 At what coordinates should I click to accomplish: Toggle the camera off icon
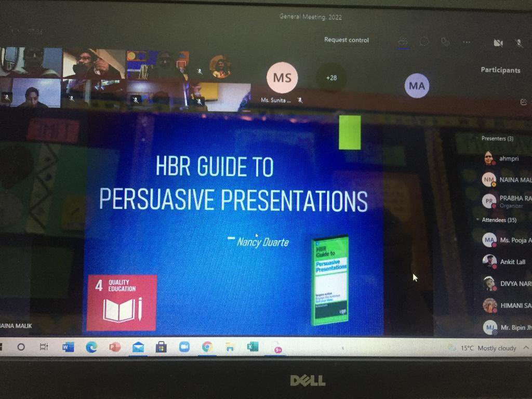point(498,43)
